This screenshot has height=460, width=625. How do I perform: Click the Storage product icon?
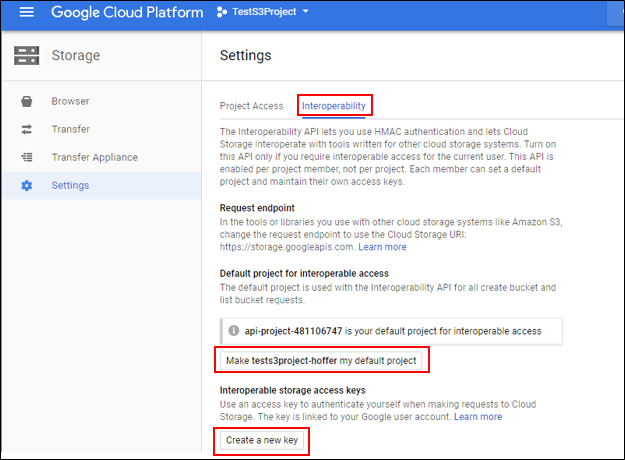point(27,55)
